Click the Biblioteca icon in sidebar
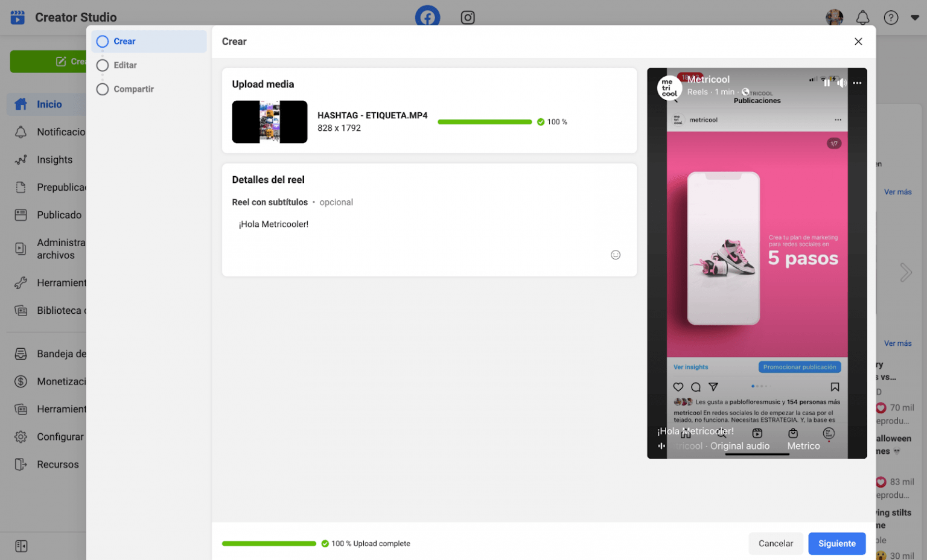This screenshot has width=927, height=560. [21, 311]
